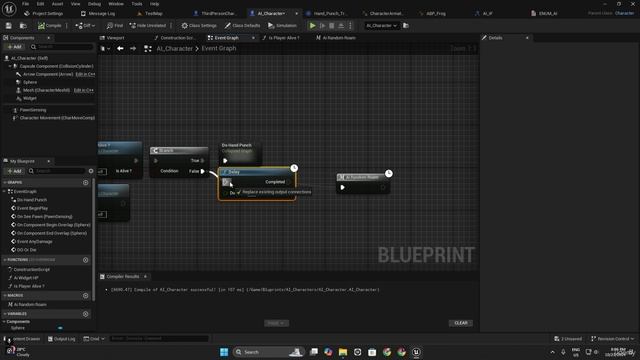Viewport: 640px width, 360px height.
Task: Open Class Defaults
Action: coord(242,26)
